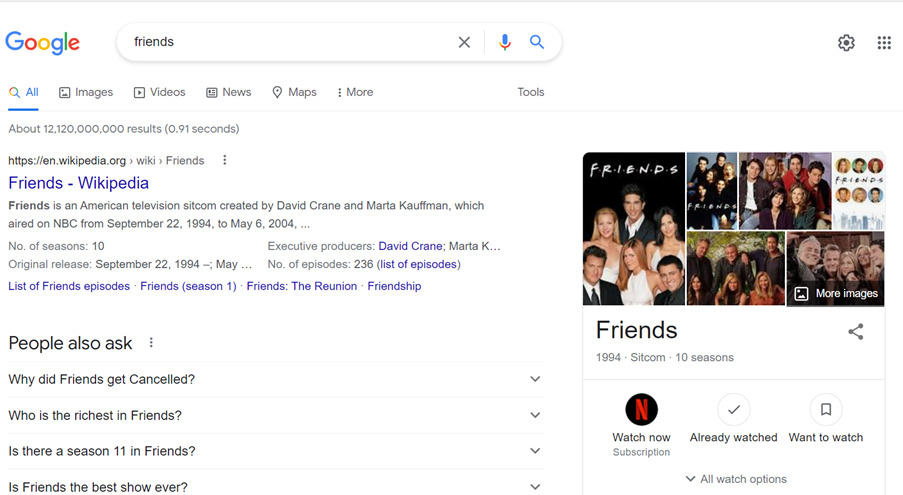Switch to Maps tab
The image size is (903, 495).
tap(294, 92)
